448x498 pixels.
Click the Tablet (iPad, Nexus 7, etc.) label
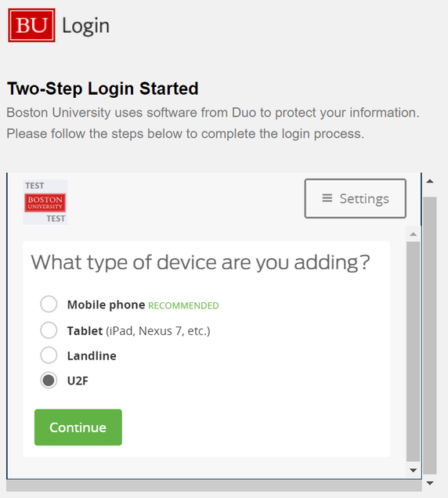139,331
